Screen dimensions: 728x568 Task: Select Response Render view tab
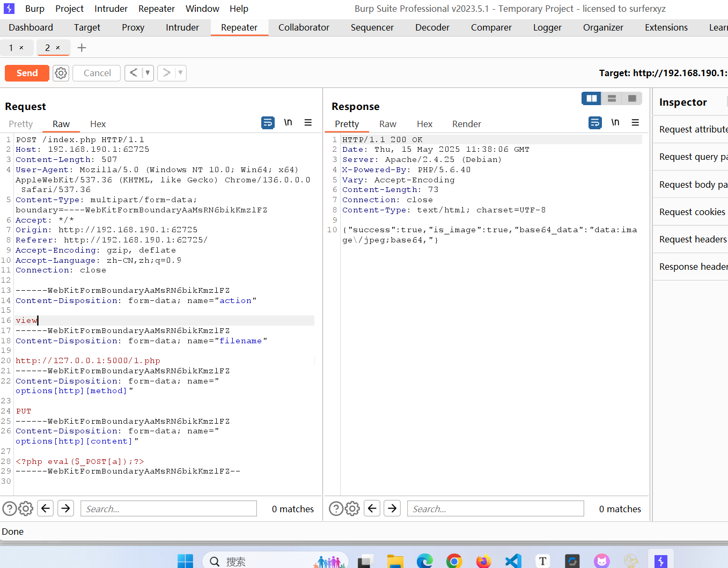tap(467, 124)
